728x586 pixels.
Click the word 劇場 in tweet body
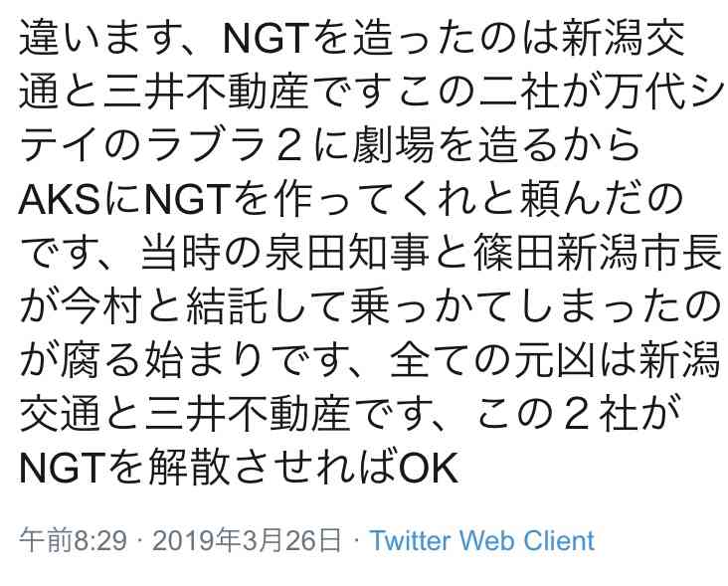392,146
